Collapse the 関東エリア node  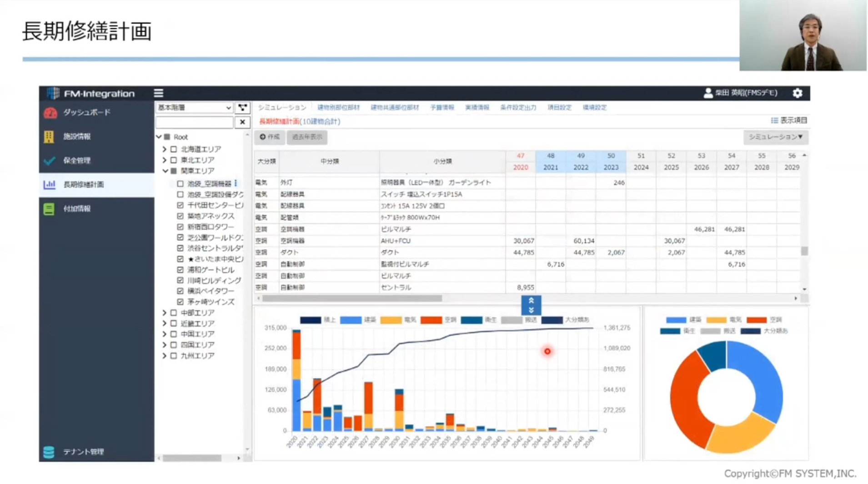click(165, 171)
